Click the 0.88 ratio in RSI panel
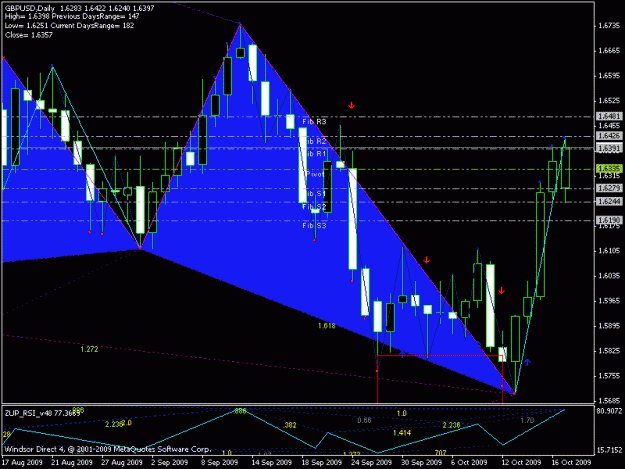The height and width of the screenshot is (469, 625). 364,420
